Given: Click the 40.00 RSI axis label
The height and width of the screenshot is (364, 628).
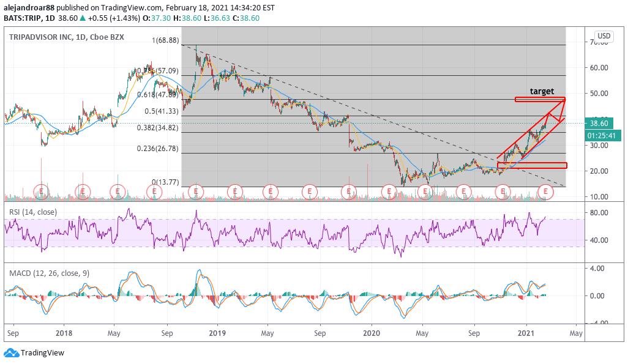Looking at the screenshot, I should 599,240.
